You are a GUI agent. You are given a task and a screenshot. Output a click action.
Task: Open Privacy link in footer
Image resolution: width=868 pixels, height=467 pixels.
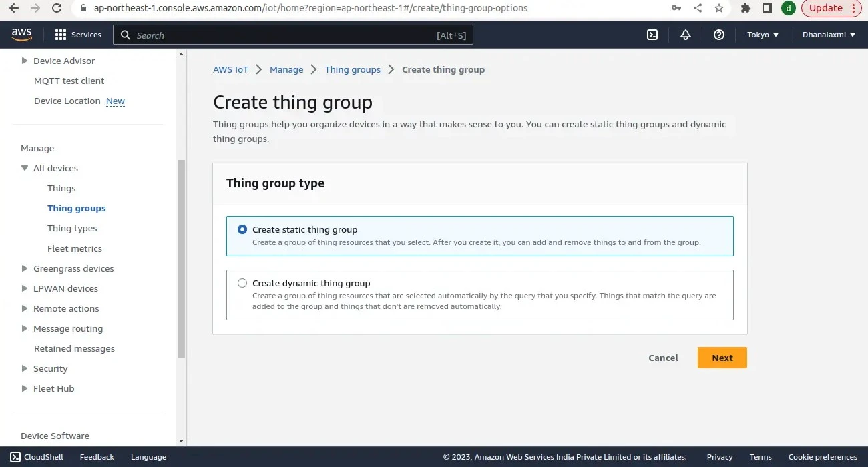[x=720, y=457]
